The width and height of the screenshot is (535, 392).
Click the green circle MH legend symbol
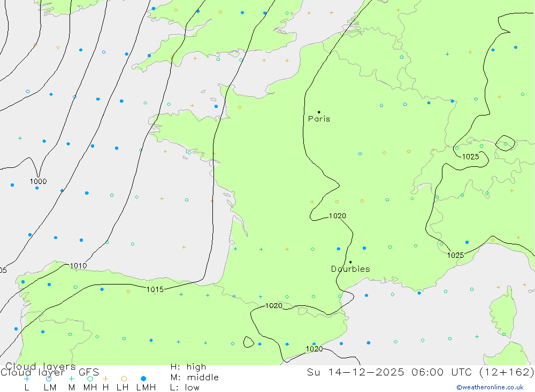[90, 379]
